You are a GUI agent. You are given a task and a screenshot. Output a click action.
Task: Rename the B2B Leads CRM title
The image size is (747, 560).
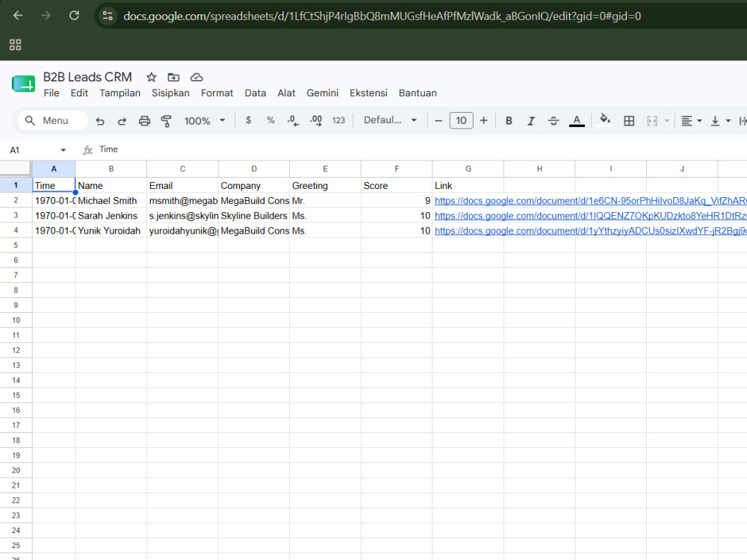tap(87, 77)
